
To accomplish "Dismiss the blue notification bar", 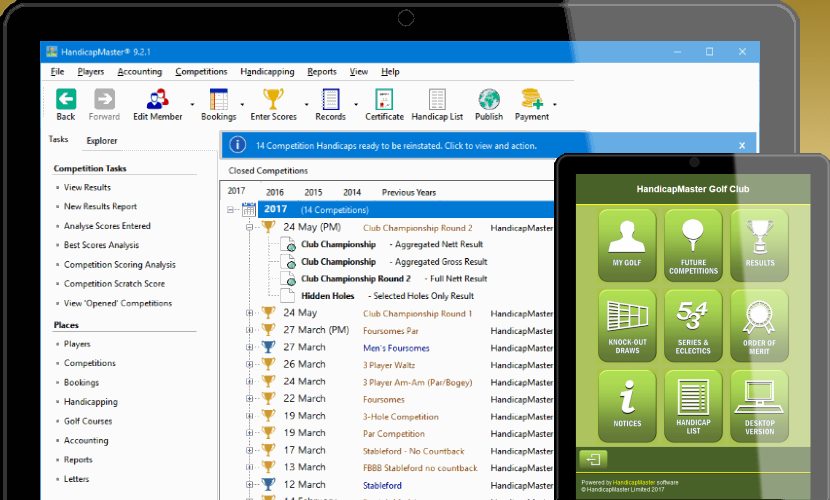I will 741,146.
